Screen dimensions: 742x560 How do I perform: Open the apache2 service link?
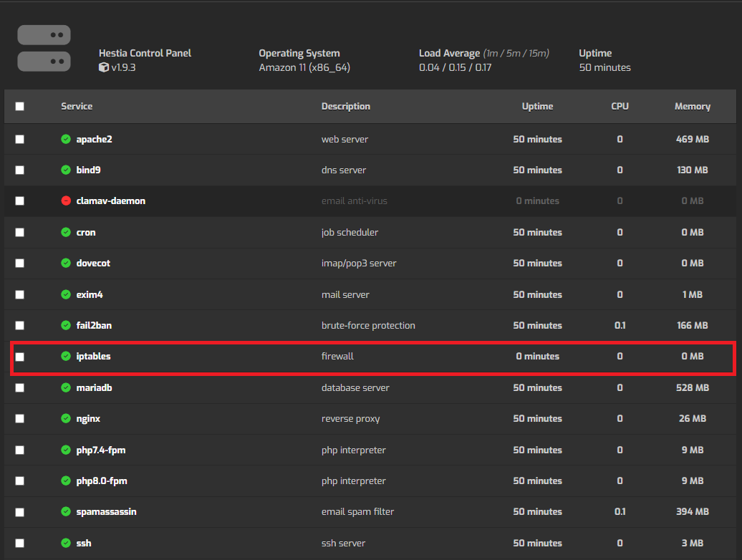point(94,139)
